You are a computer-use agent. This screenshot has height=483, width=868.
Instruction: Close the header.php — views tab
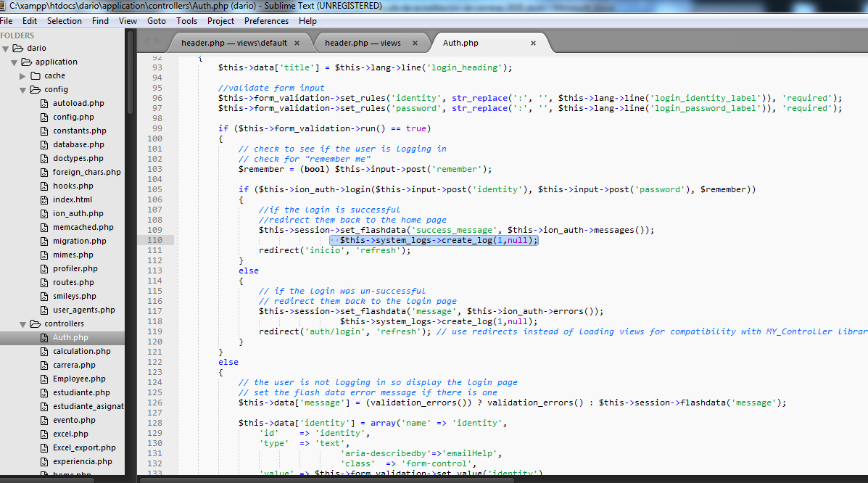[415, 44]
